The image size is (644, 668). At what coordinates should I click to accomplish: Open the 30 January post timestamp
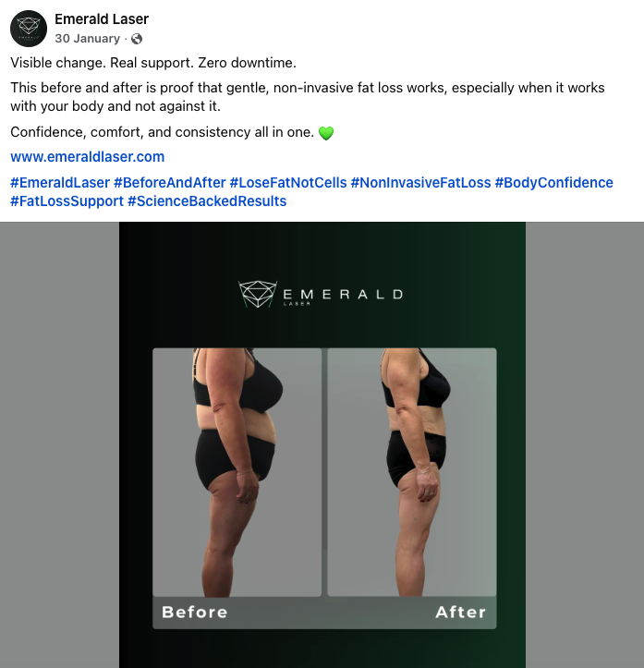(88, 38)
